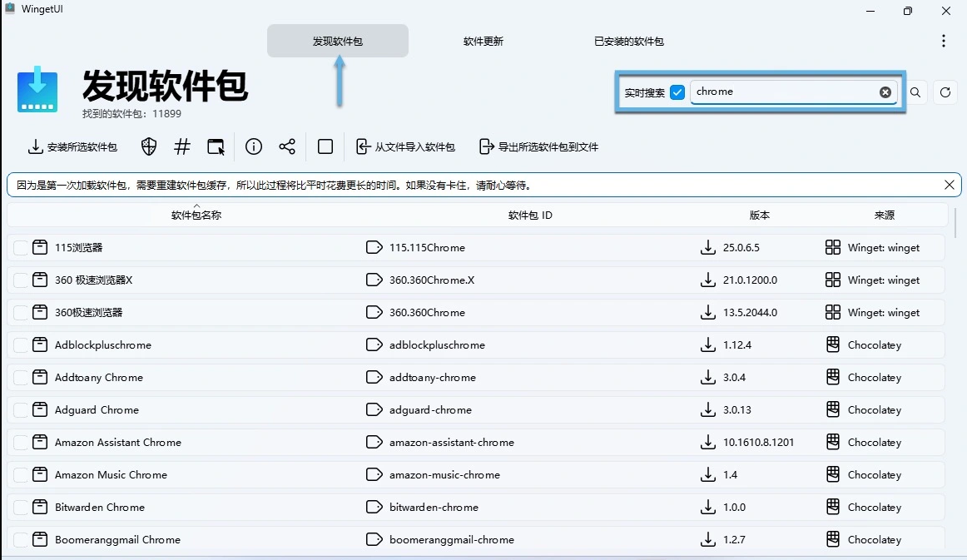Check the Adblockpluschrome row checkbox

pyautogui.click(x=21, y=344)
